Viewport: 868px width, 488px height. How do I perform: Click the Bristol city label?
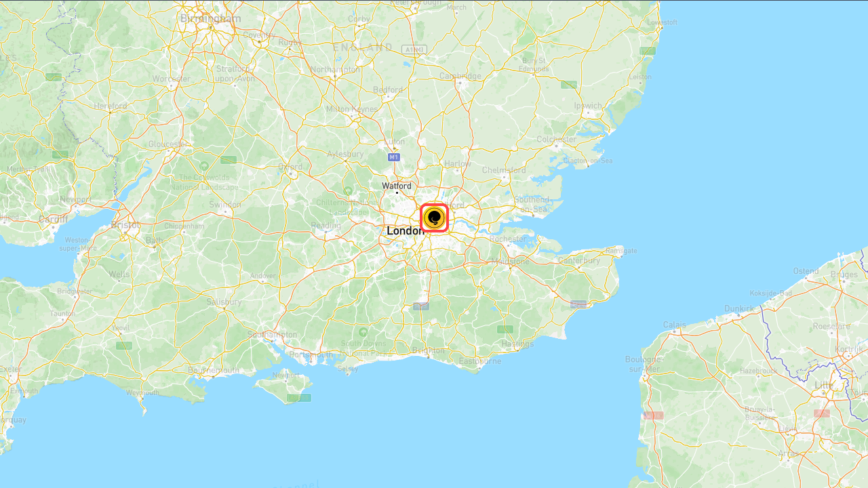click(125, 224)
